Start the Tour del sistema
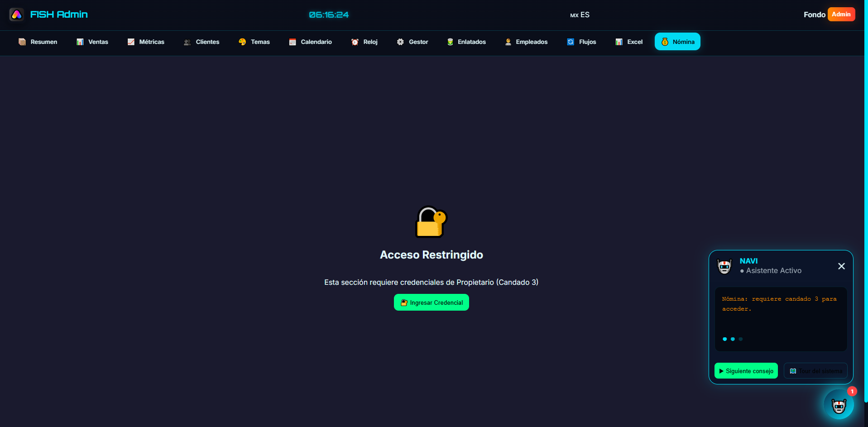Screen dimensions: 868x427 click(x=815, y=371)
